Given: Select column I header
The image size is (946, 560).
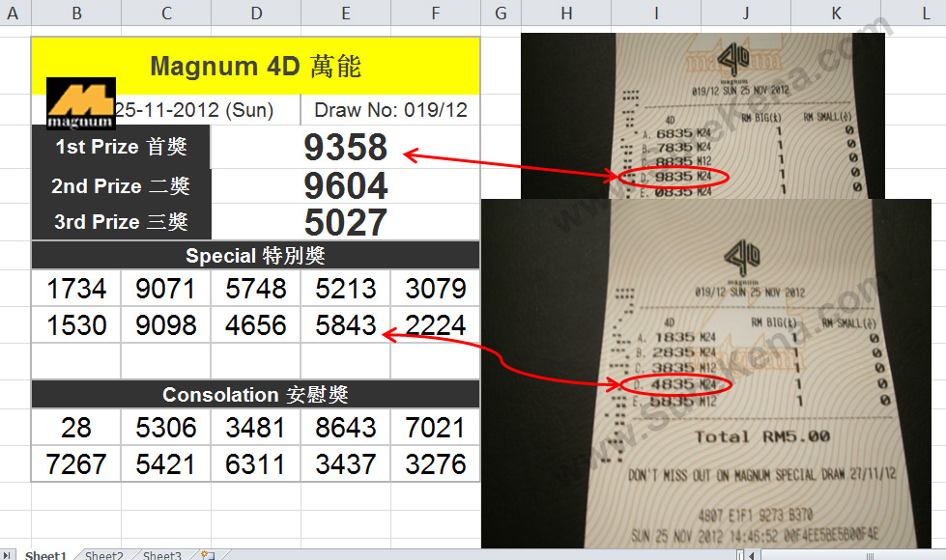Looking at the screenshot, I should click(x=656, y=13).
